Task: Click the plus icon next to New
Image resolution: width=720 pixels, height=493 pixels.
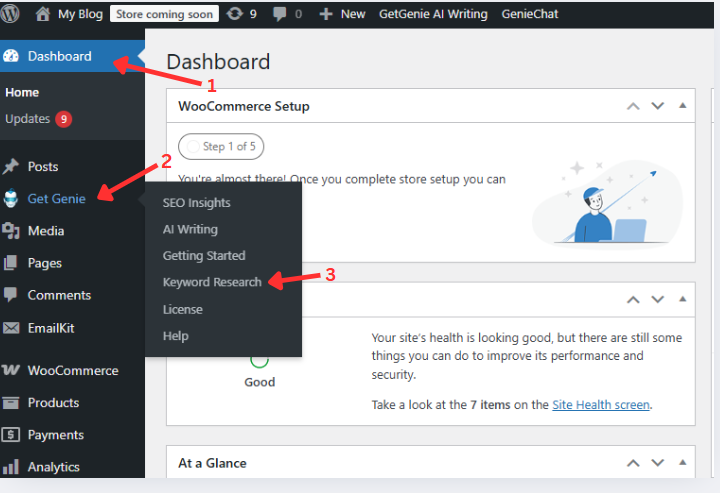Action: [326, 14]
